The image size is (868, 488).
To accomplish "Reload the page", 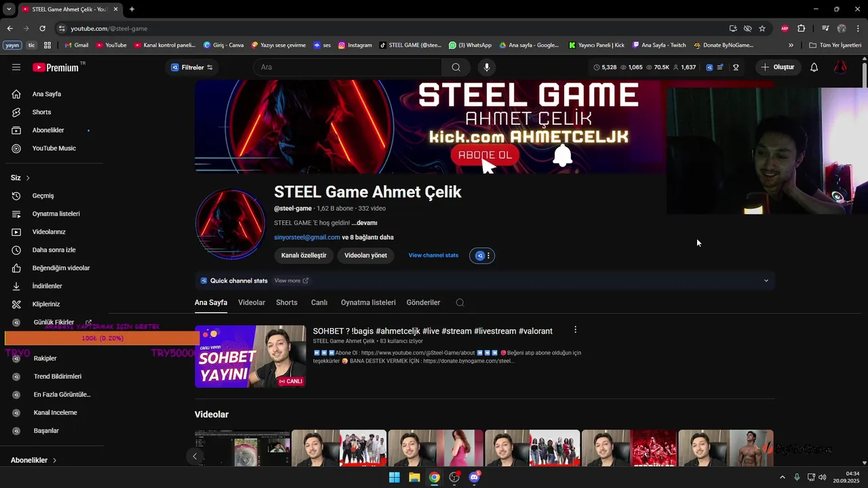I will (x=42, y=28).
